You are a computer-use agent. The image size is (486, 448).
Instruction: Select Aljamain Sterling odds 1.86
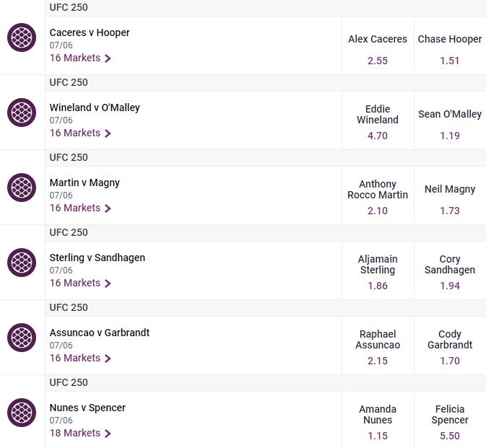pos(378,271)
